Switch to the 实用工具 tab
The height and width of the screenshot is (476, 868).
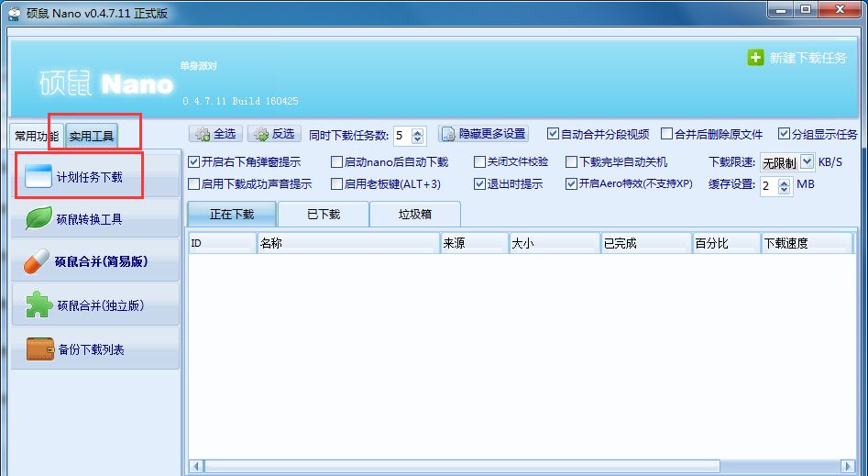click(x=92, y=136)
